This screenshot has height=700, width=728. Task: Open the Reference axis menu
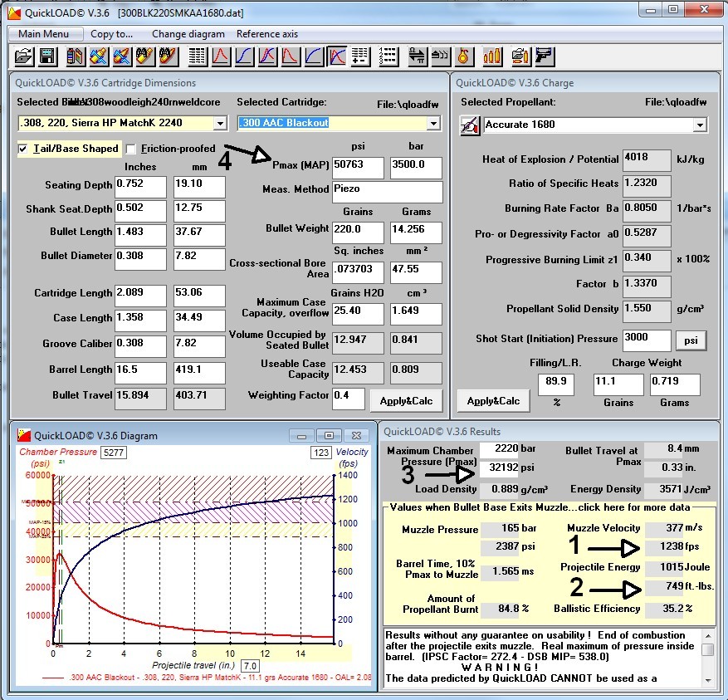267,34
